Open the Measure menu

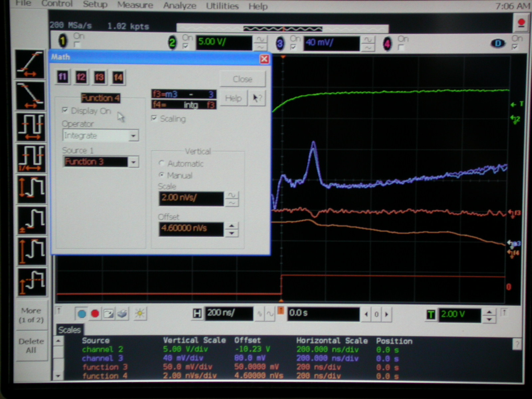click(x=135, y=5)
